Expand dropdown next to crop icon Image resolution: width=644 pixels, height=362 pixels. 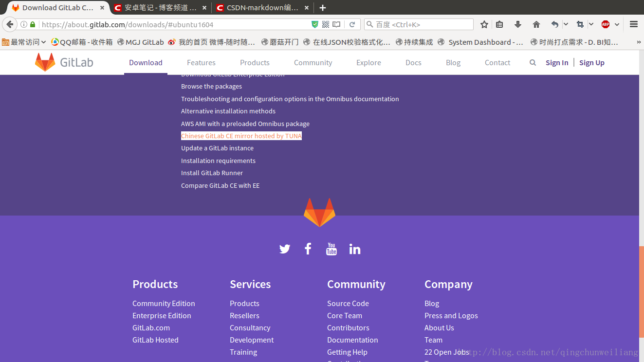591,24
